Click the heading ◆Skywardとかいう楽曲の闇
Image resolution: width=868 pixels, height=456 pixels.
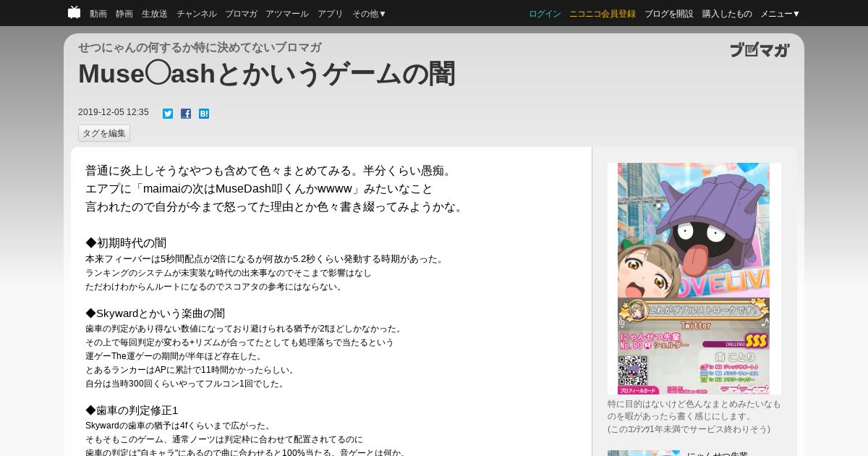click(156, 313)
